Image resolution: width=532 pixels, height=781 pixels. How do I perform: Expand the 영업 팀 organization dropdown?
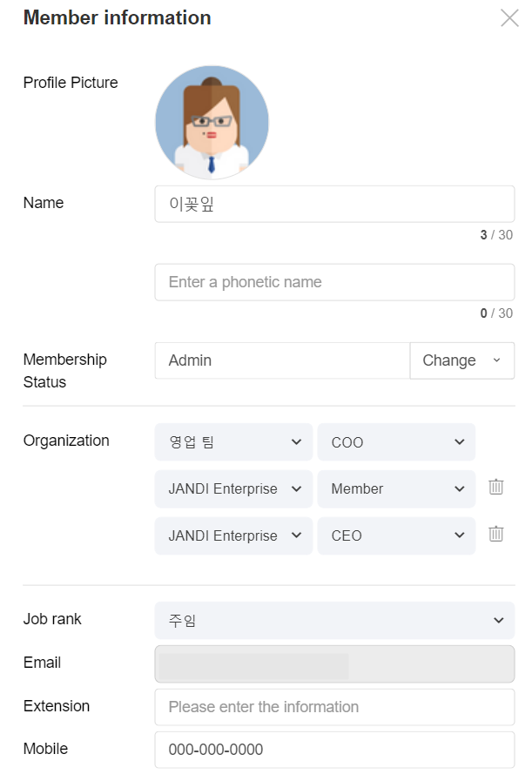point(233,442)
